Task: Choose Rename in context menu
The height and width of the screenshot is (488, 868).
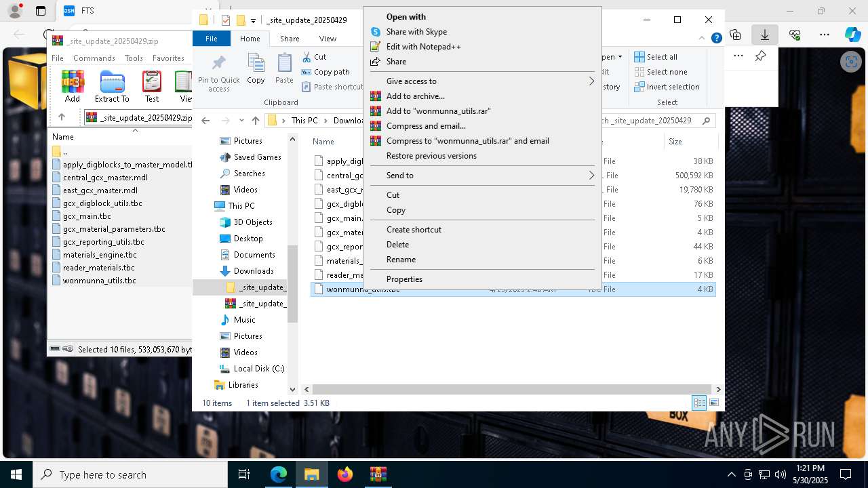Action: tap(482, 260)
